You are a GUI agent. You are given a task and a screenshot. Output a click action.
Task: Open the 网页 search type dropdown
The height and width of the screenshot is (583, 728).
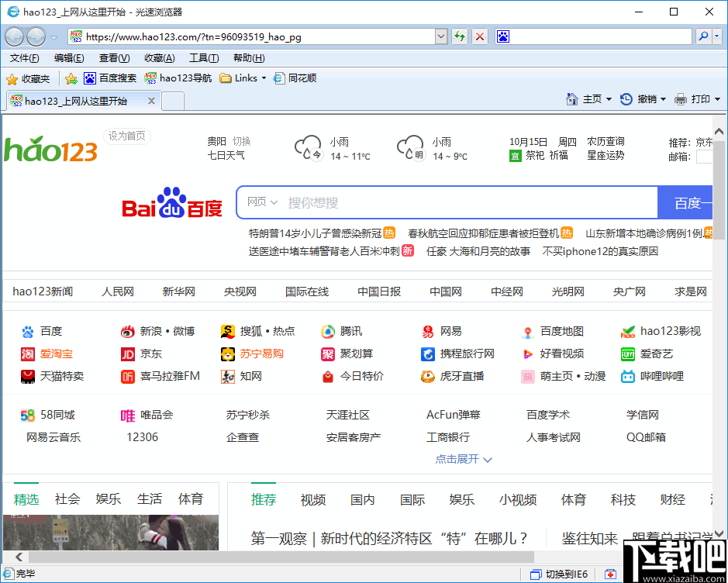pyautogui.click(x=262, y=202)
